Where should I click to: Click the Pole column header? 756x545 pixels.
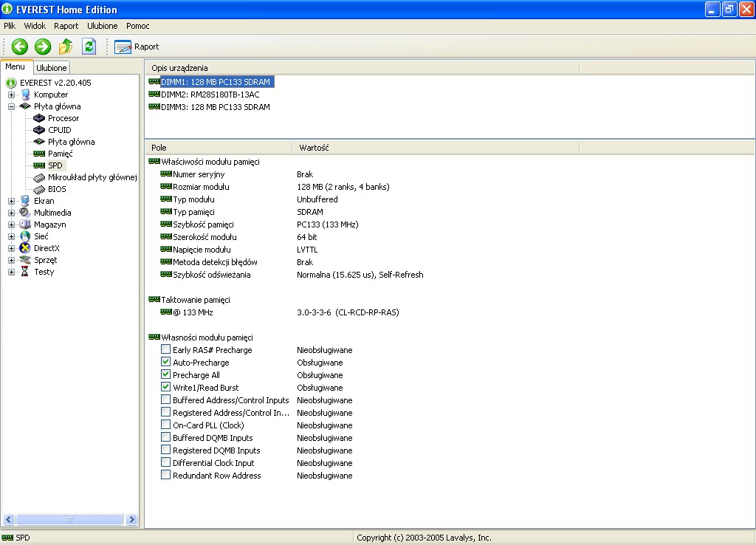coord(219,148)
